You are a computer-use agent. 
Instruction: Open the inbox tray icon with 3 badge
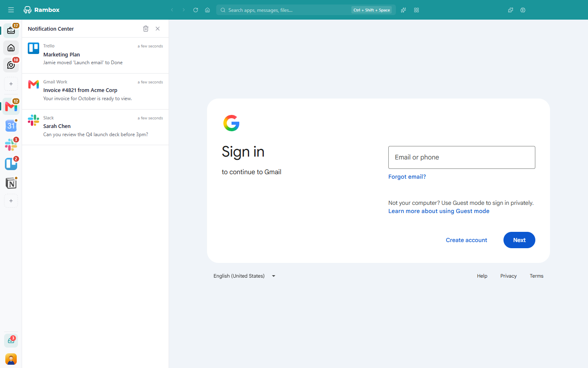11,340
